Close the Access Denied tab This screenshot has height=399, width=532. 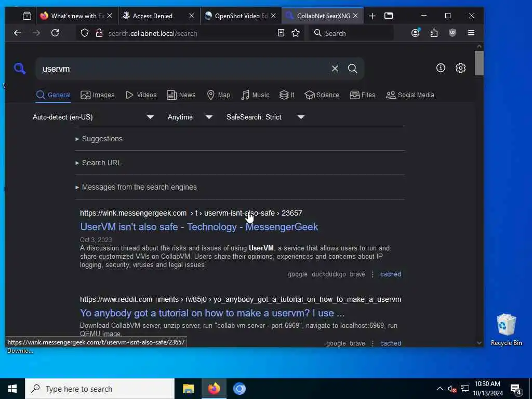click(x=192, y=16)
